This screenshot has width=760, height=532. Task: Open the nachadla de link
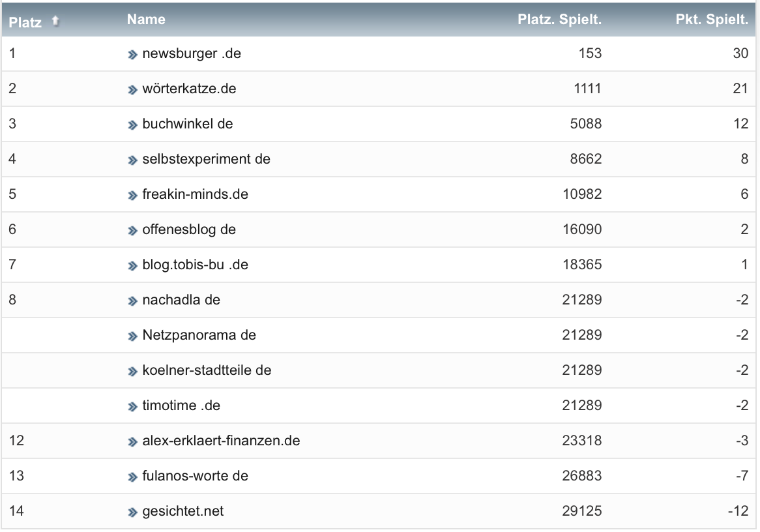click(181, 300)
